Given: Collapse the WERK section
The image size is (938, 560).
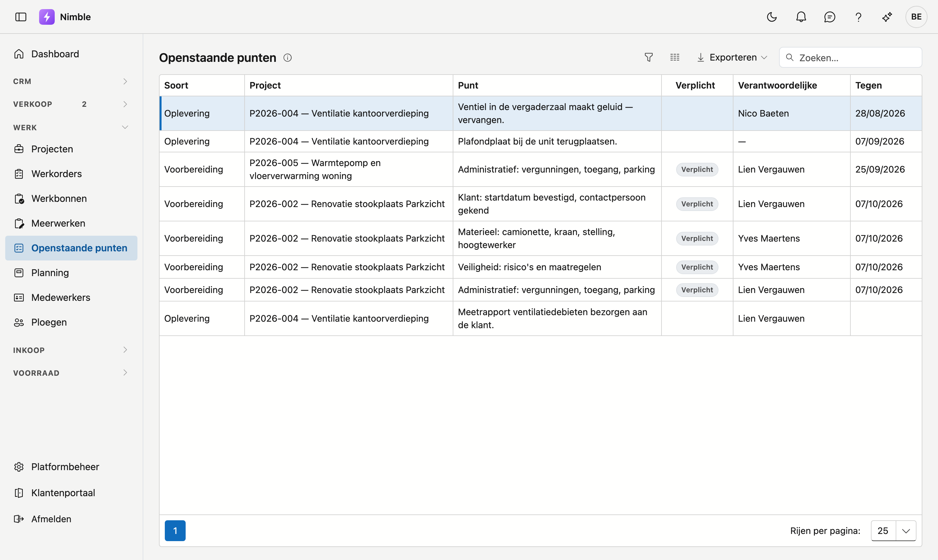Looking at the screenshot, I should [x=71, y=128].
